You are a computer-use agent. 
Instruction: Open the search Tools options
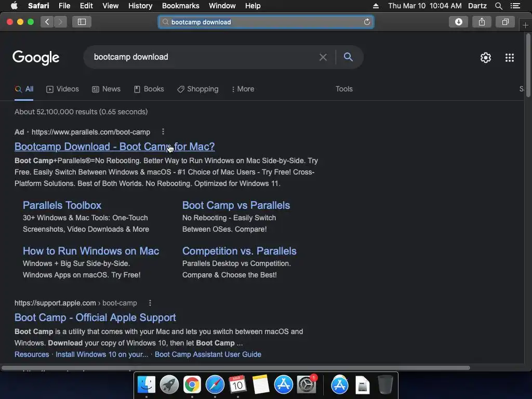click(344, 89)
